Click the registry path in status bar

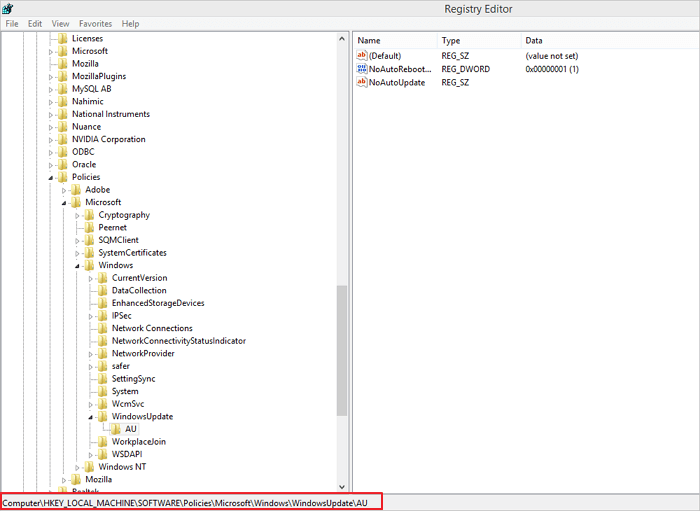(191, 501)
